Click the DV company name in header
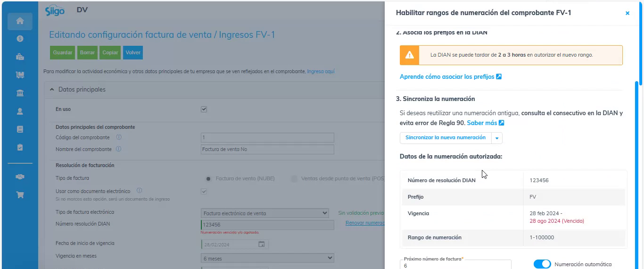 82,10
